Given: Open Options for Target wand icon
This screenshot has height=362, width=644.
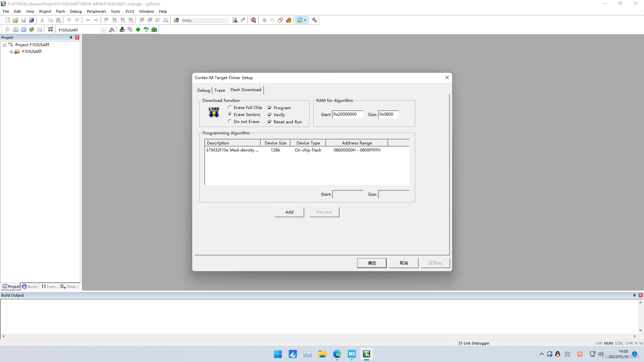Looking at the screenshot, I should click(112, 30).
